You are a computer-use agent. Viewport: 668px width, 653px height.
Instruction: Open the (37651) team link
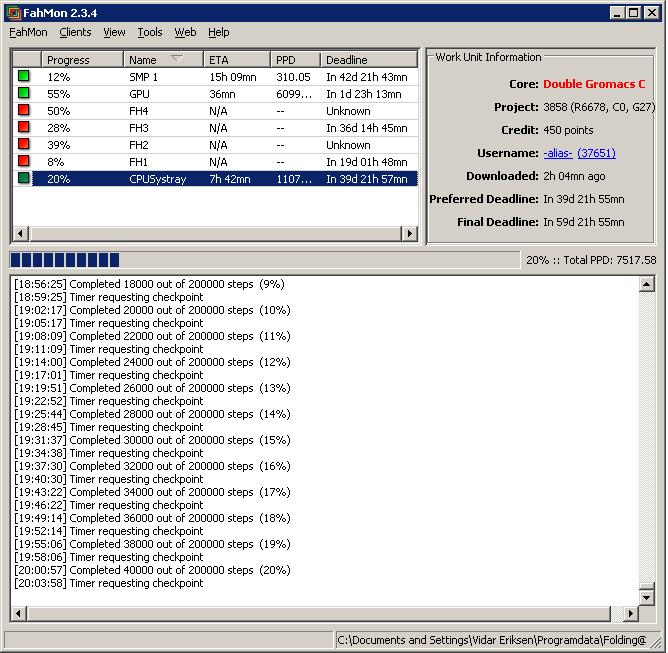point(596,153)
